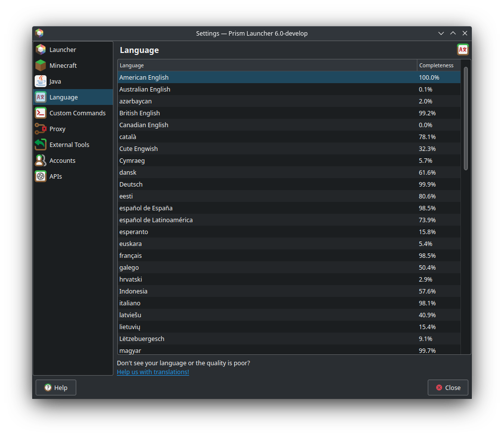Click the Custom Commands terminal icon
This screenshot has height=437, width=504.
click(x=41, y=113)
